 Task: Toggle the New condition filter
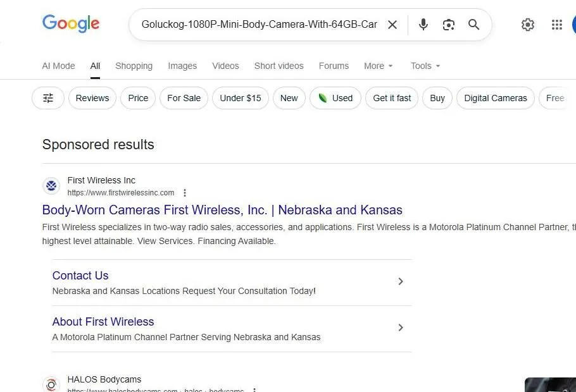(289, 98)
